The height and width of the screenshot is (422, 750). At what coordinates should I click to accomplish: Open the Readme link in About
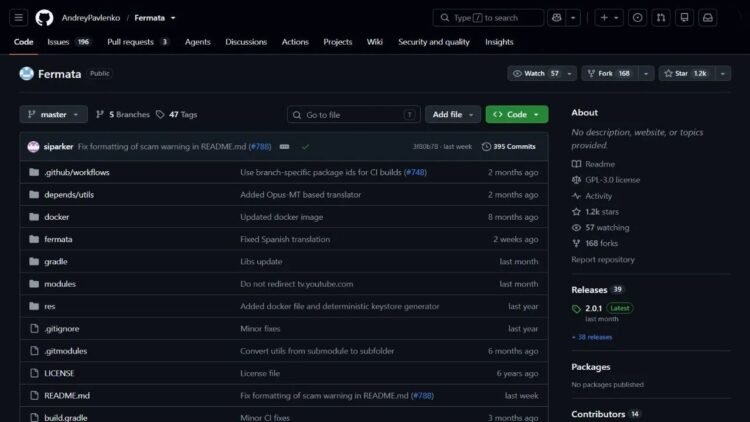593,164
